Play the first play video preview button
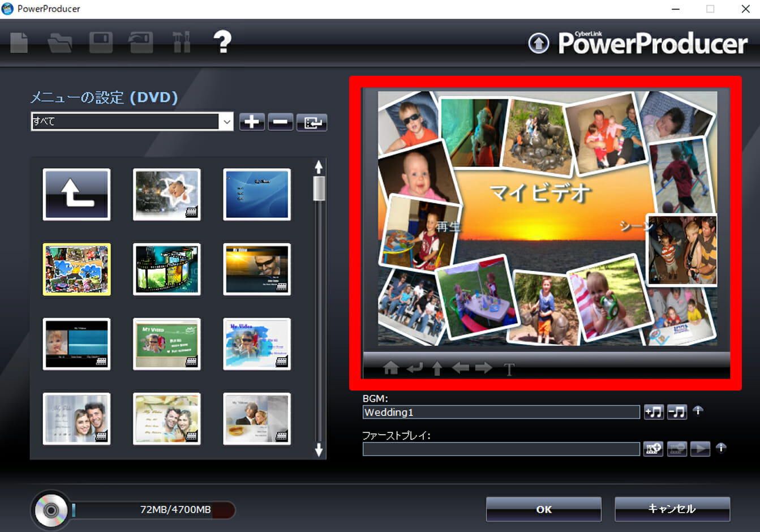The image size is (760, 532). coord(700,449)
